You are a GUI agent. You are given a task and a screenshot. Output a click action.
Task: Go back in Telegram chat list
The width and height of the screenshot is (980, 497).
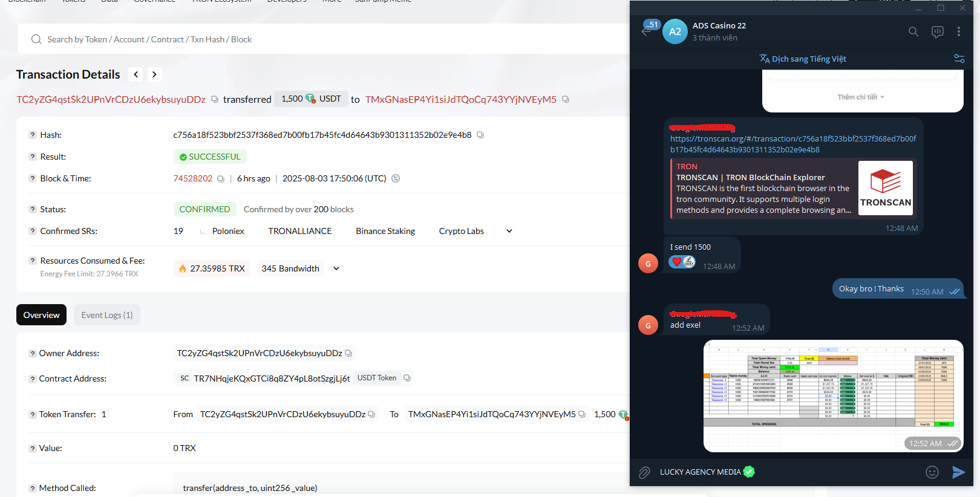point(646,31)
